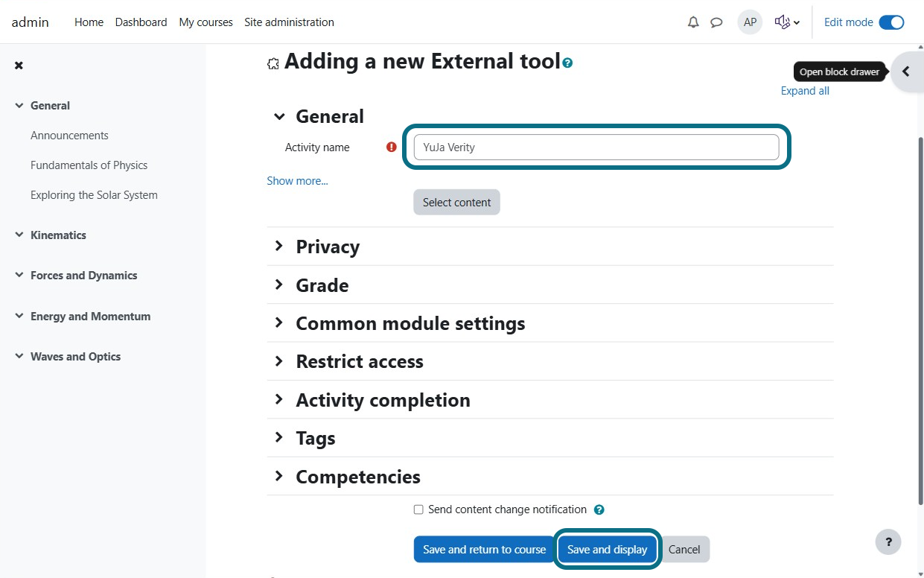This screenshot has height=578, width=924.
Task: Click the page vertical scrollbar
Action: (920, 320)
